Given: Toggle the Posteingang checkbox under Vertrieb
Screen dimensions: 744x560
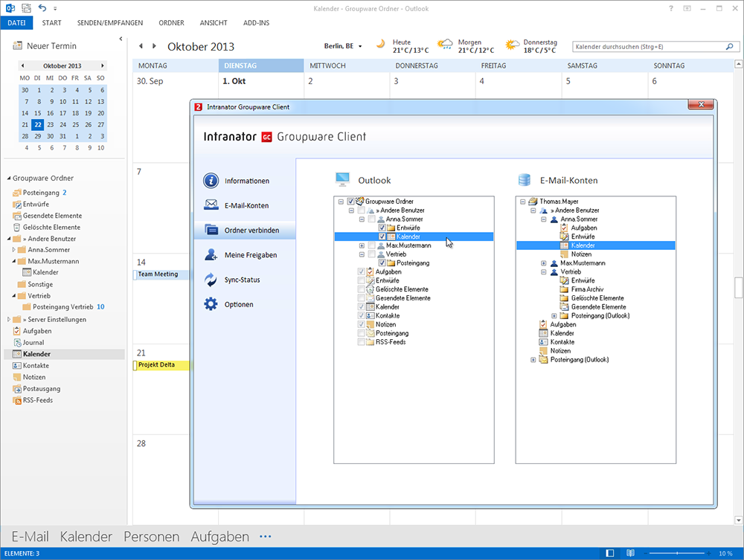Looking at the screenshot, I should 382,263.
